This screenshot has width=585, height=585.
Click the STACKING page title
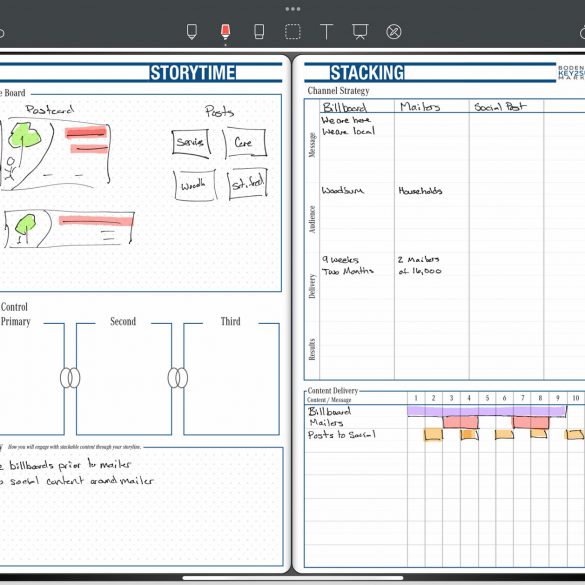click(x=367, y=73)
